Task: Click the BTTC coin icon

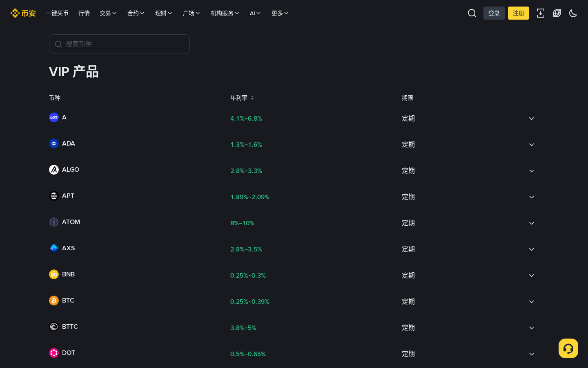Action: tap(54, 327)
